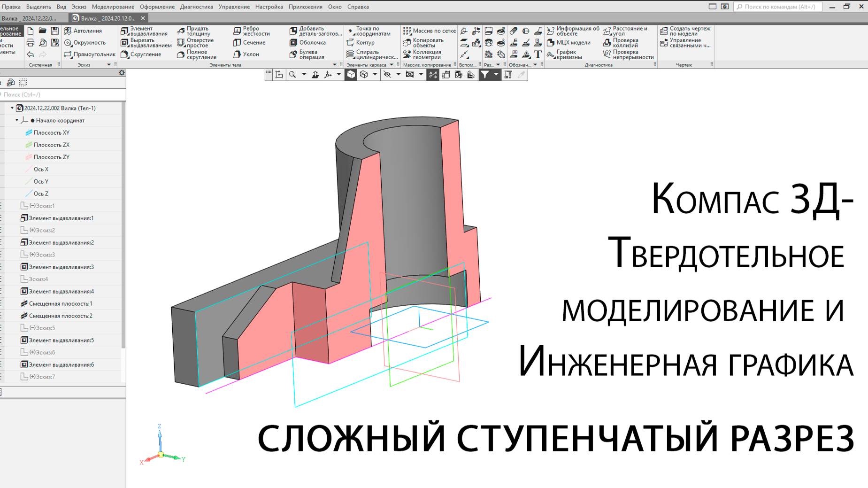Open panel settings gear above the model tree

(x=122, y=73)
